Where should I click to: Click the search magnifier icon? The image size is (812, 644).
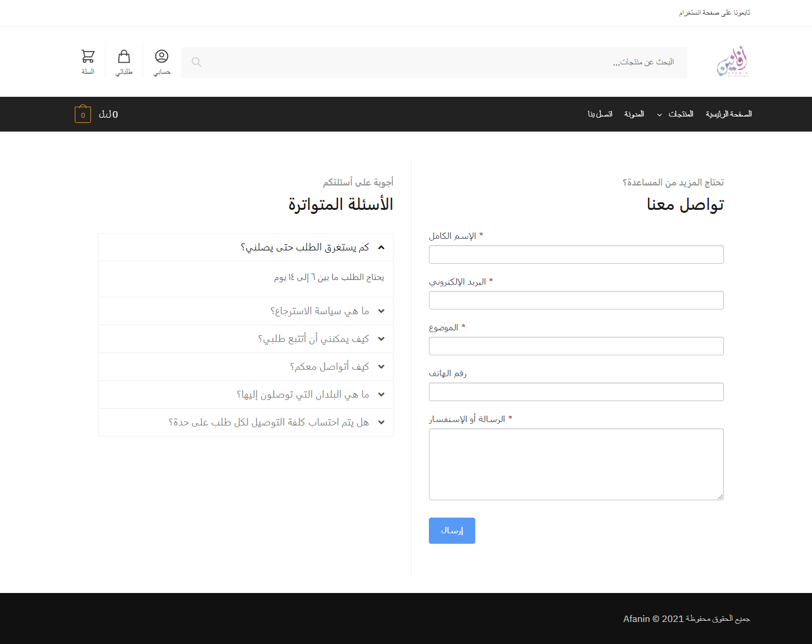tap(196, 62)
